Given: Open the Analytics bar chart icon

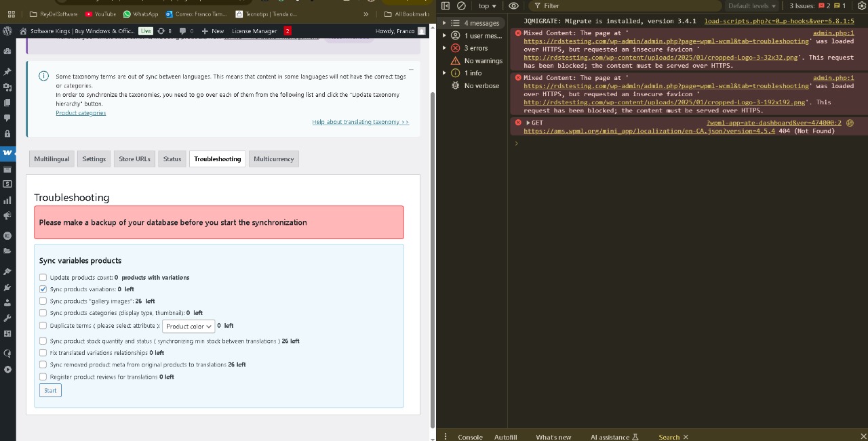Looking at the screenshot, I should pyautogui.click(x=7, y=201).
